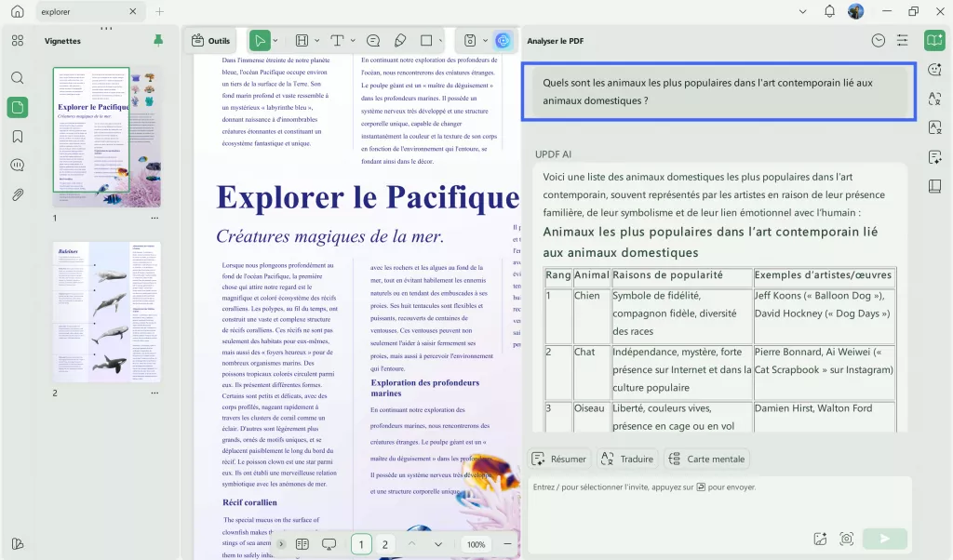The image size is (953, 560).
Task: Open the text tool dropdown arrow
Action: [x=352, y=40]
